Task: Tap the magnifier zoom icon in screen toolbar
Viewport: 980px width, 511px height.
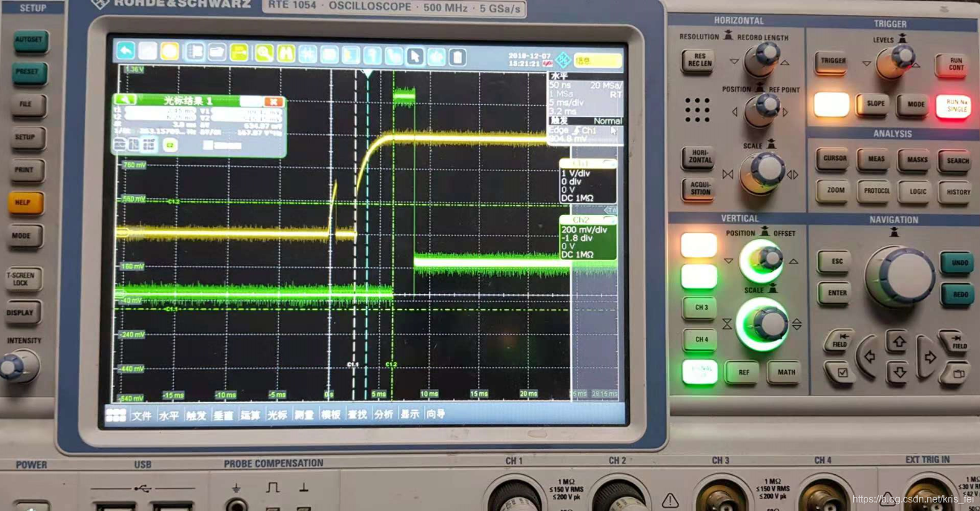Action: [x=263, y=53]
